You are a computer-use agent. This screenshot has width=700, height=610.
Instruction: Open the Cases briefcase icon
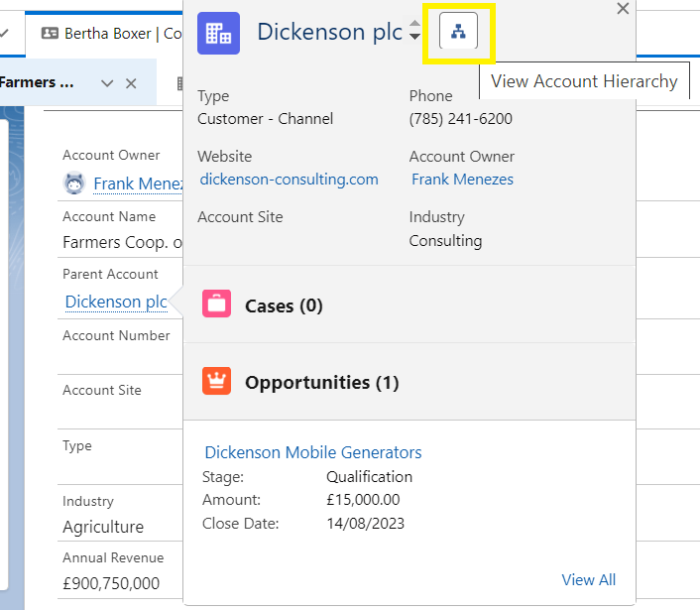pos(216,304)
